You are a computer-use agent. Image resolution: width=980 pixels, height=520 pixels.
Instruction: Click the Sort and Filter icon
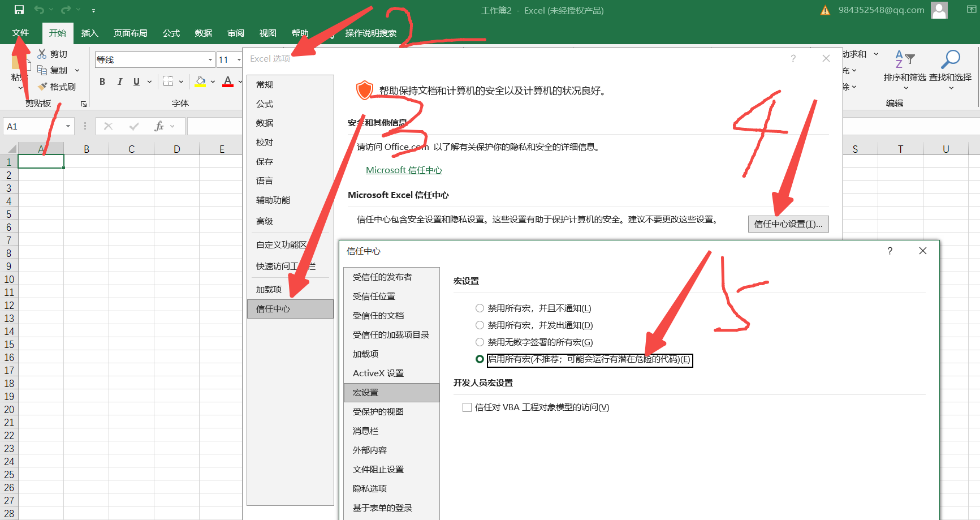(905, 59)
